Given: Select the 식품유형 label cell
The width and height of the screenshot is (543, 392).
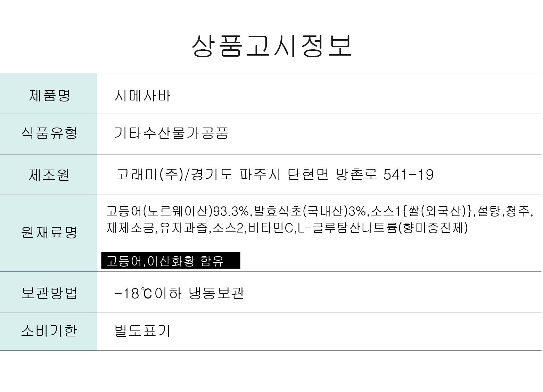Looking at the screenshot, I should [x=49, y=133].
